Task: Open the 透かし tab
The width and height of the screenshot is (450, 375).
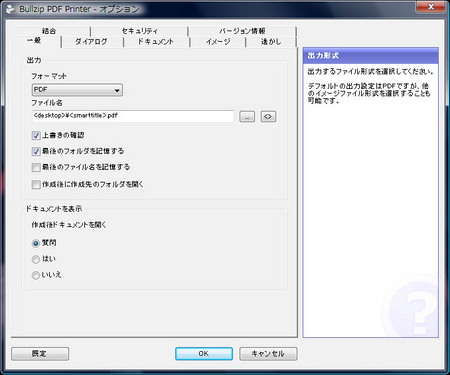Action: pos(271,42)
